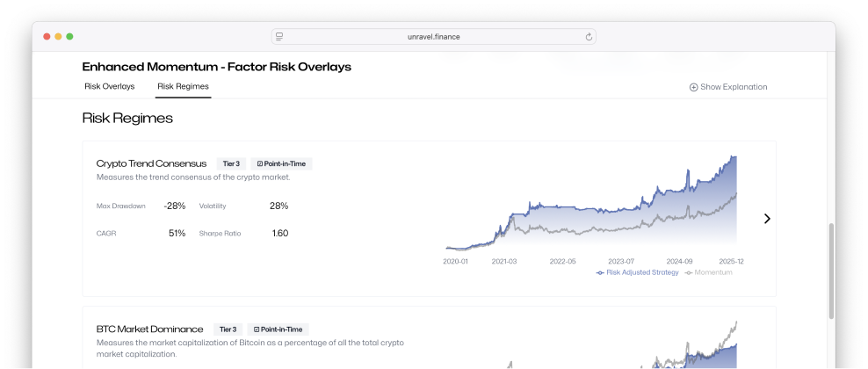Click the Tier 3 badge on Crypto Trend Consensus
Viewport: 868px width, 369px height.
pos(231,163)
